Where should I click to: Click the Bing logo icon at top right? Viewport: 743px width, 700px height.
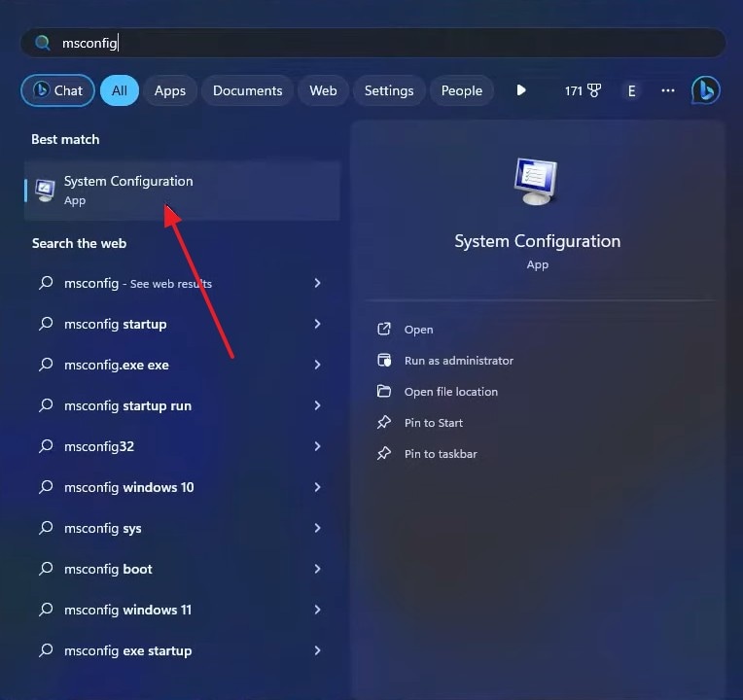coord(706,90)
